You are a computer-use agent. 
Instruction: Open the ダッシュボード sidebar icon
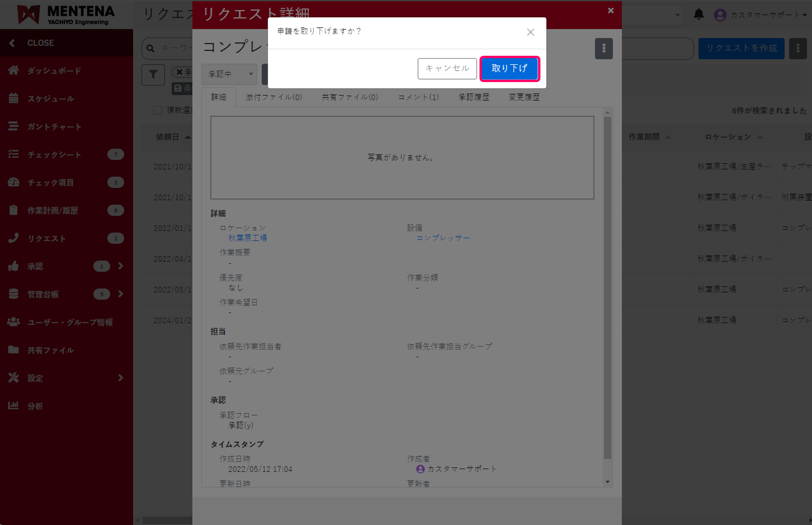[x=14, y=70]
